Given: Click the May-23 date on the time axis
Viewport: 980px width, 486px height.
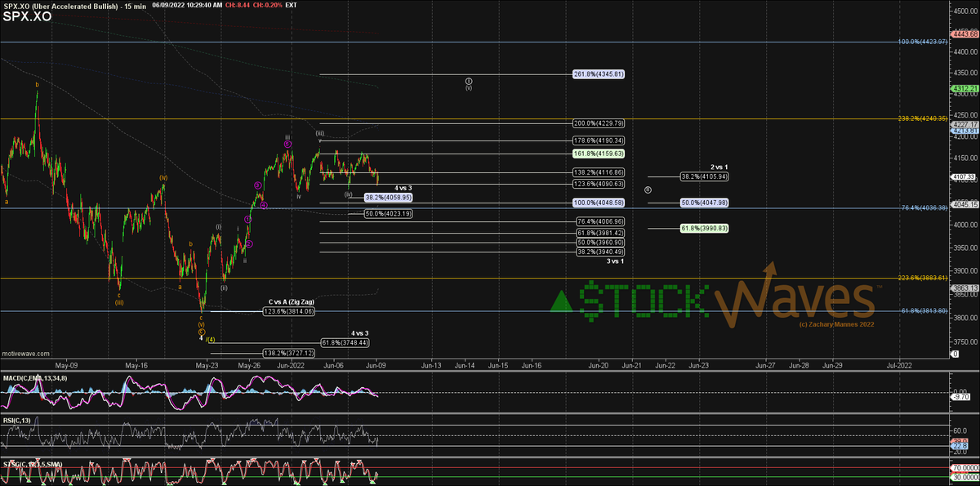Looking at the screenshot, I should [x=208, y=366].
